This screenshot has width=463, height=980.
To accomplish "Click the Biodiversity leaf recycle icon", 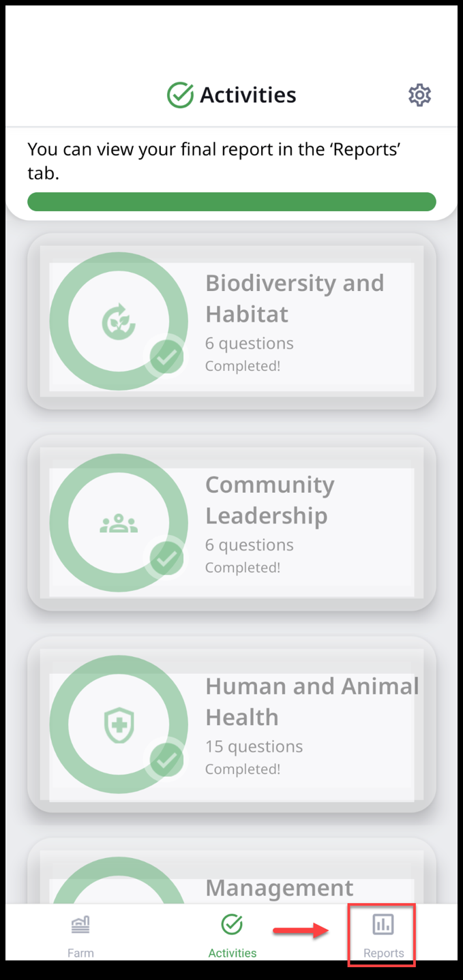I will coord(119,322).
